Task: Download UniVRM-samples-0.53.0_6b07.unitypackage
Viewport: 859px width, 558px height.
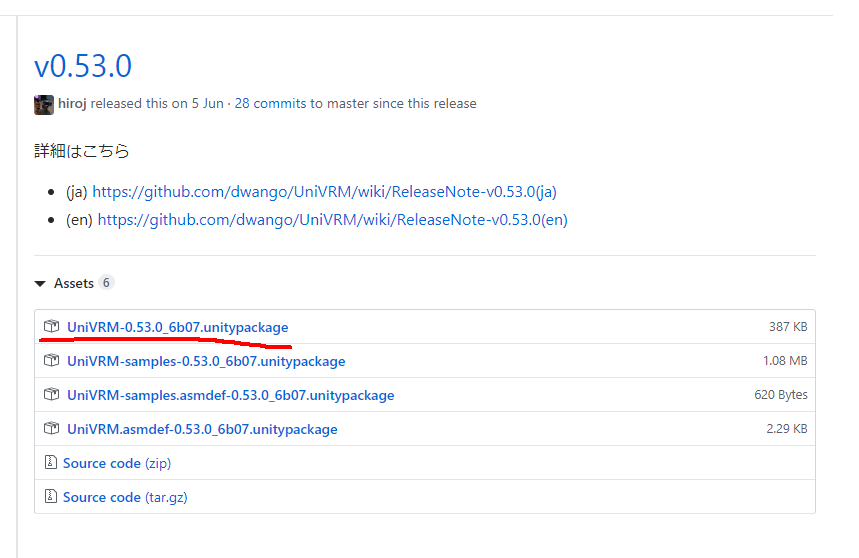Action: 206,361
